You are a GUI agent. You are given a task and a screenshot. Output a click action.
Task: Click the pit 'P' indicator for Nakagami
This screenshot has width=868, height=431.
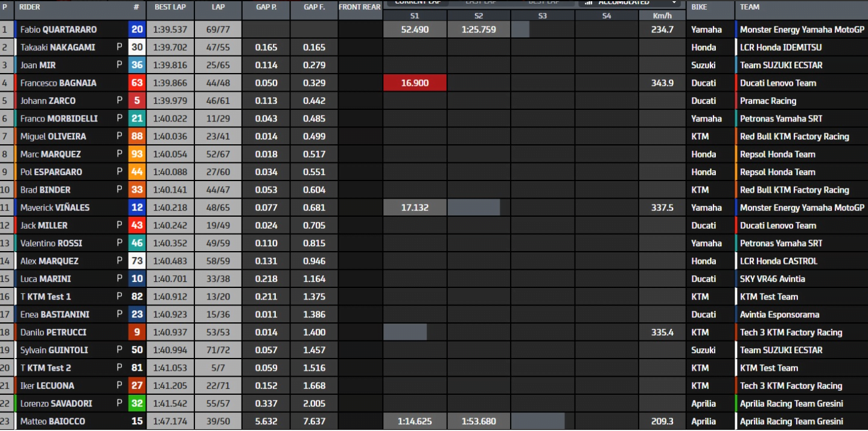point(120,48)
